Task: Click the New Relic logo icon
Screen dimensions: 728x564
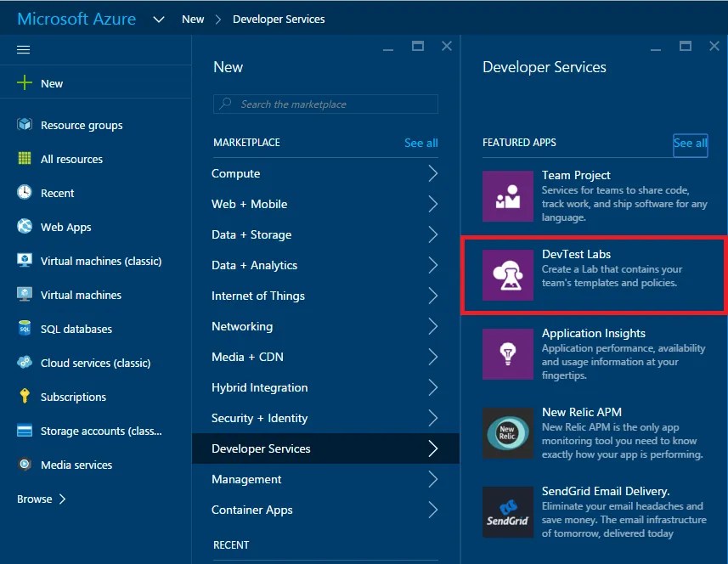Action: (508, 433)
